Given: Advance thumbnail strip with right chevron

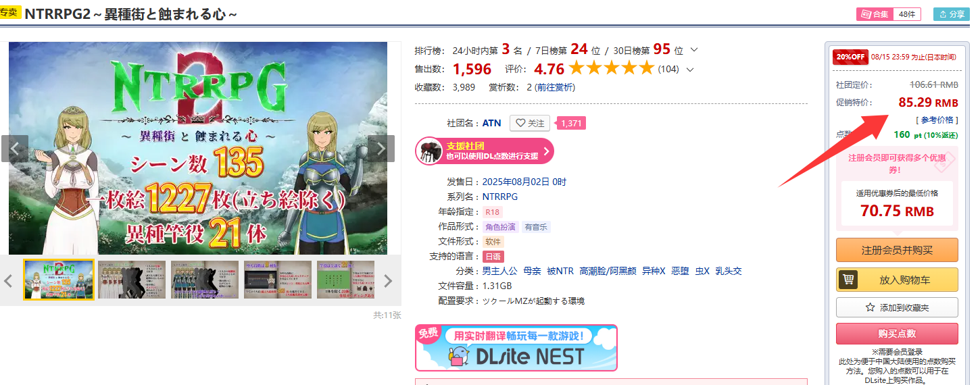Looking at the screenshot, I should coord(388,280).
